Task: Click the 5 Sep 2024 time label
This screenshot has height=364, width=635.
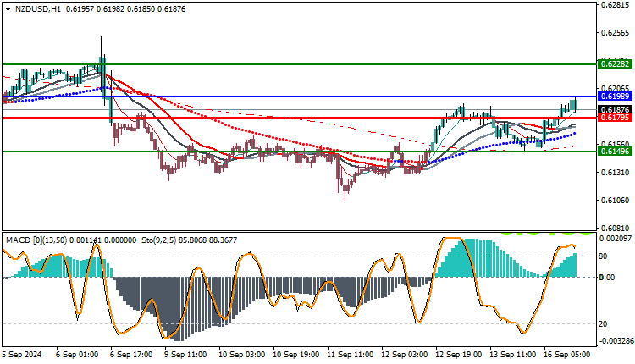Action: tap(22, 355)
